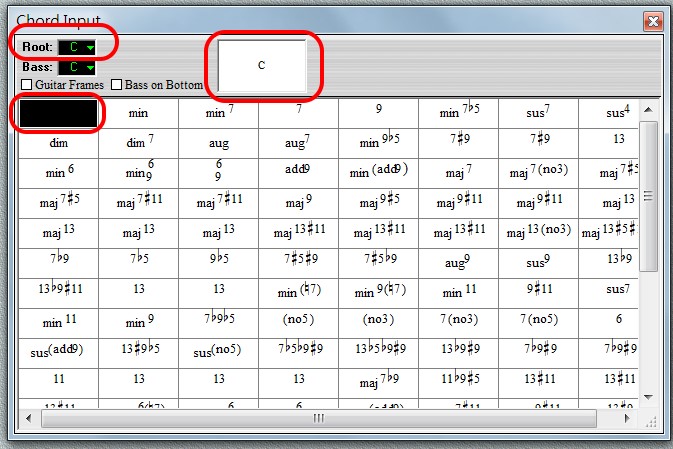Choose the aug7 chord cell
Viewport: 673px width, 449px height.
[x=299, y=143]
